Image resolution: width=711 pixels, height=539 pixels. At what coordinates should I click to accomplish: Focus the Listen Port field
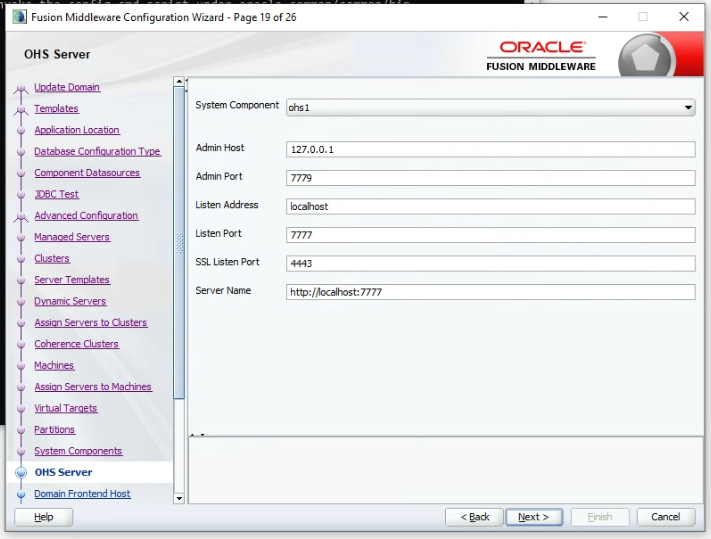(x=491, y=235)
